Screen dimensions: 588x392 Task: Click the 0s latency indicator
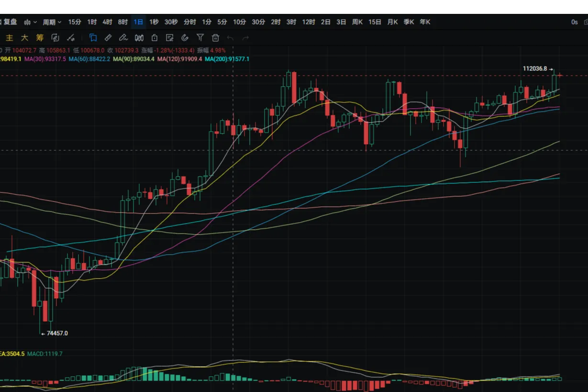tap(574, 22)
